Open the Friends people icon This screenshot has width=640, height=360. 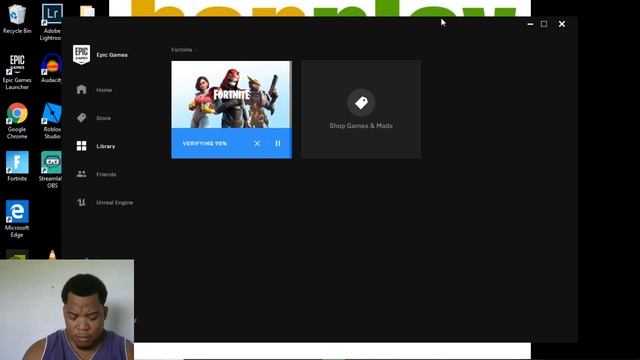(81, 174)
